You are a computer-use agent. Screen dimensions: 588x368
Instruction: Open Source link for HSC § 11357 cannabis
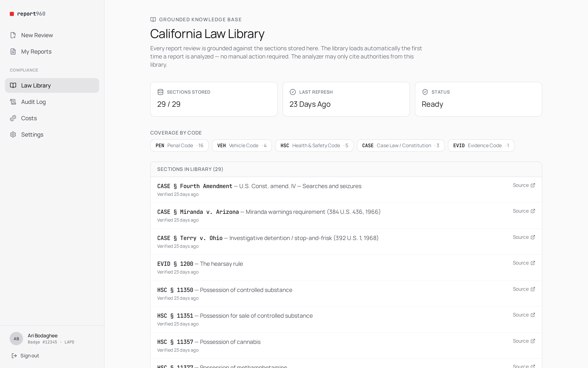[x=524, y=341]
